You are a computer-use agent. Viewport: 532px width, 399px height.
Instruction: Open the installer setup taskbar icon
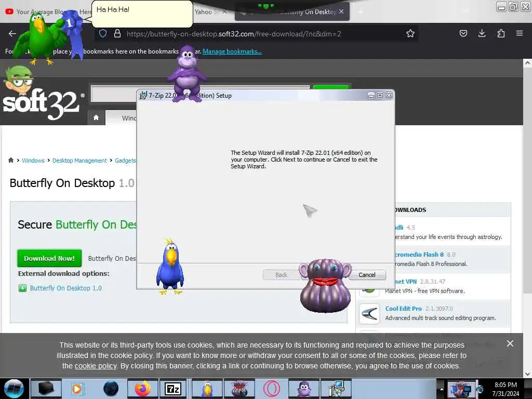point(336,389)
